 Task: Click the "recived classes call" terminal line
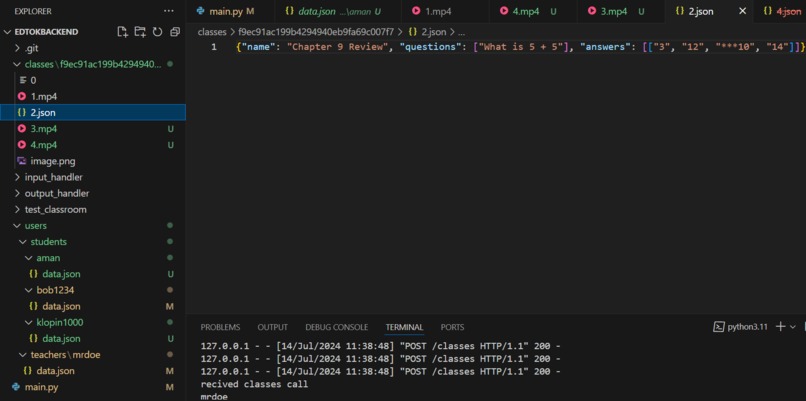254,384
